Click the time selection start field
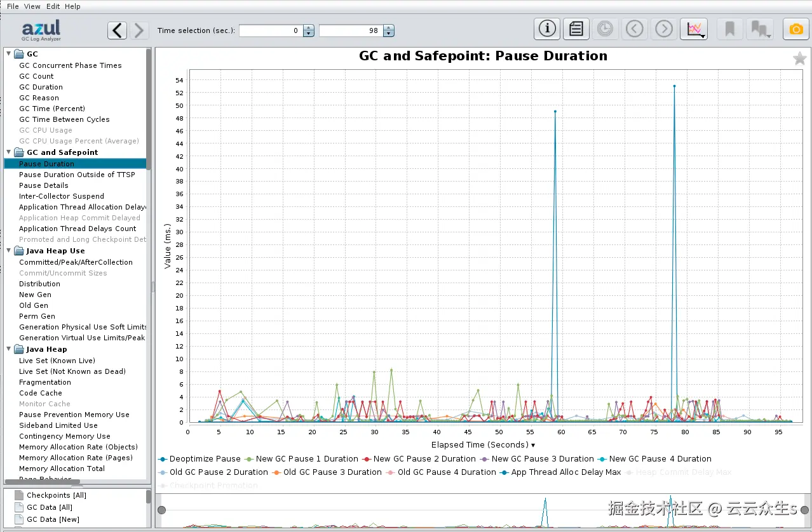This screenshot has height=532, width=812. click(x=271, y=30)
